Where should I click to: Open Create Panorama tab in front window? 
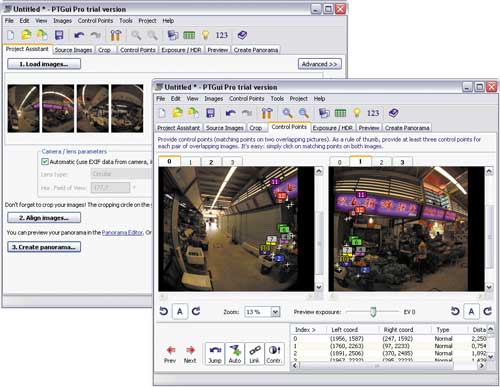(x=407, y=128)
